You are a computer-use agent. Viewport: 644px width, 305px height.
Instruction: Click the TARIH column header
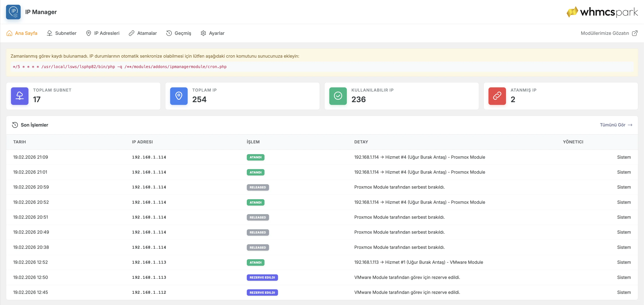click(20, 142)
